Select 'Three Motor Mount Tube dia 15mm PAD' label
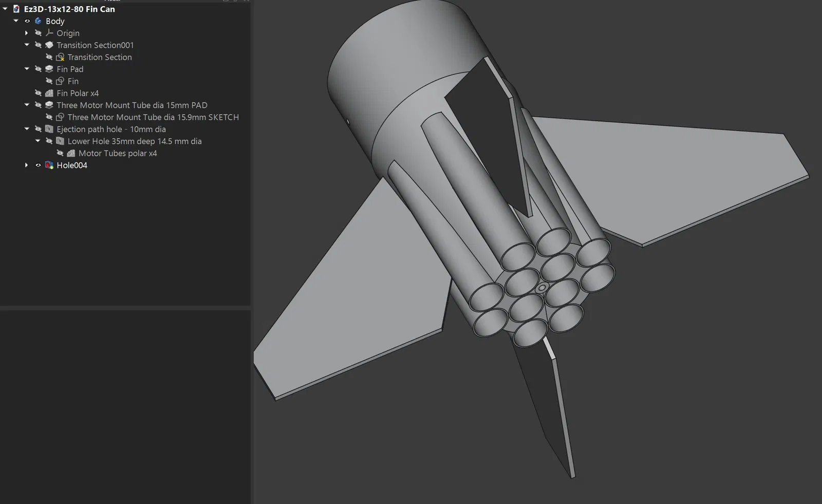Screen dimensions: 822x504 point(132,105)
